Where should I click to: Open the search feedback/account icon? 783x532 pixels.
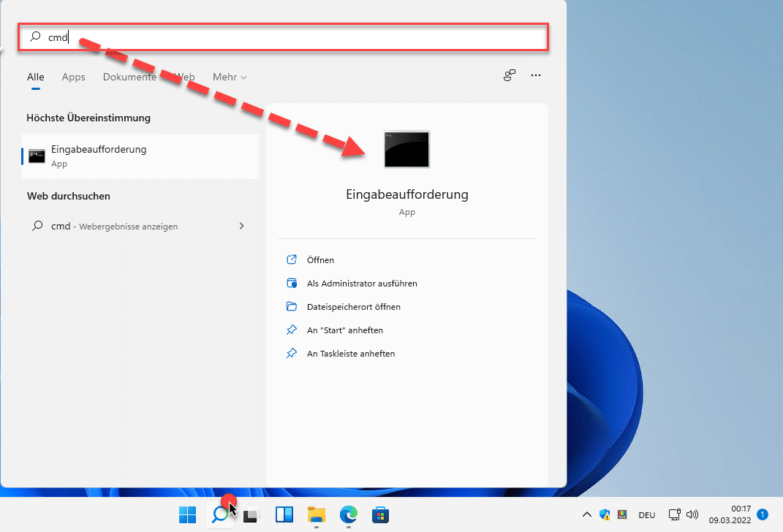(x=509, y=75)
